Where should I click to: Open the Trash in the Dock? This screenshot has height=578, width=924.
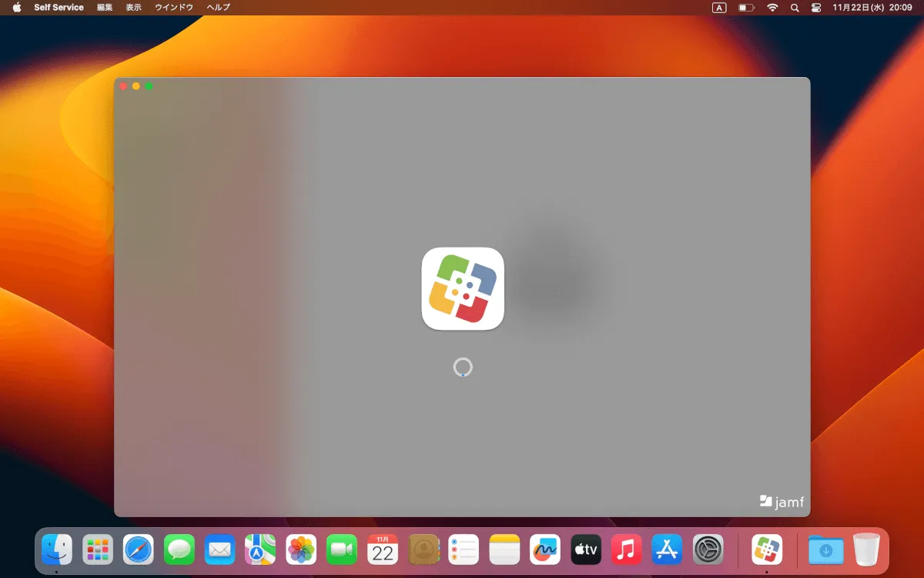coord(866,549)
